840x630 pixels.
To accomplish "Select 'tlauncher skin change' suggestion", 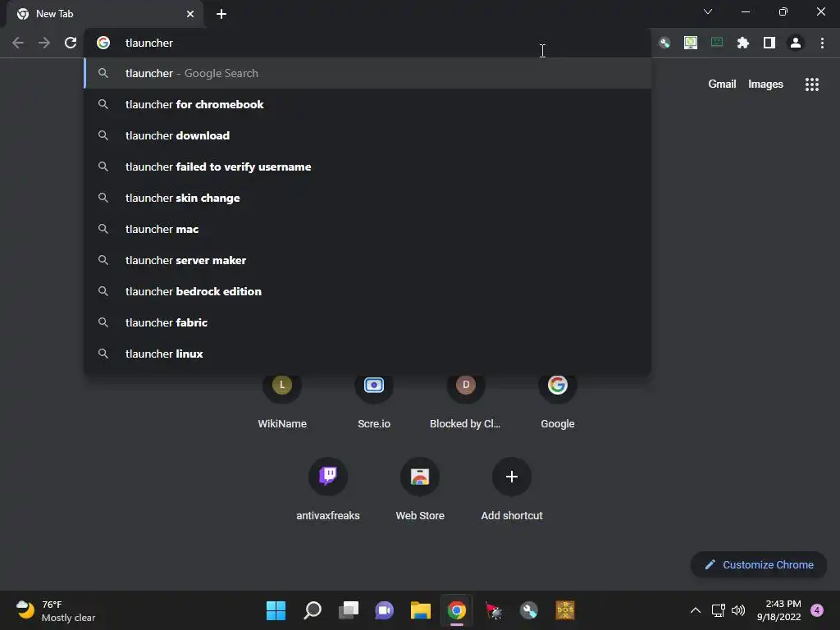I will [x=367, y=198].
